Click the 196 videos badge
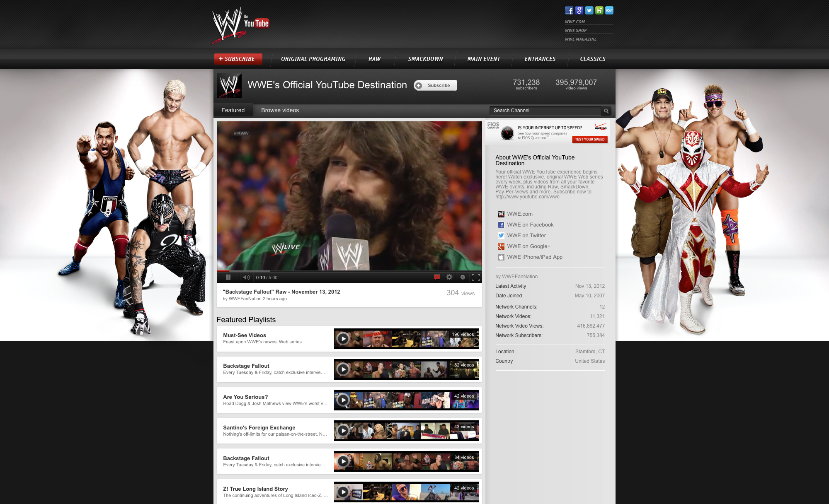The height and width of the screenshot is (504, 829). point(463,335)
